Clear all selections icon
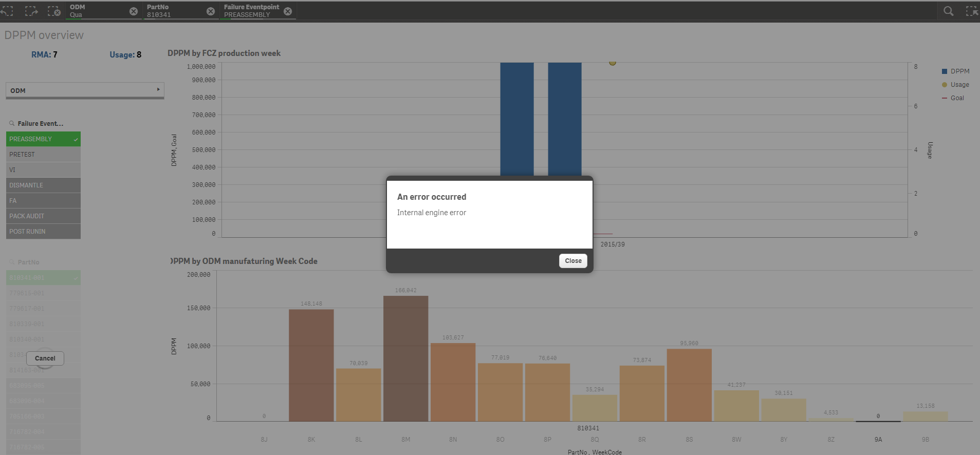The height and width of the screenshot is (455, 980). 54,11
